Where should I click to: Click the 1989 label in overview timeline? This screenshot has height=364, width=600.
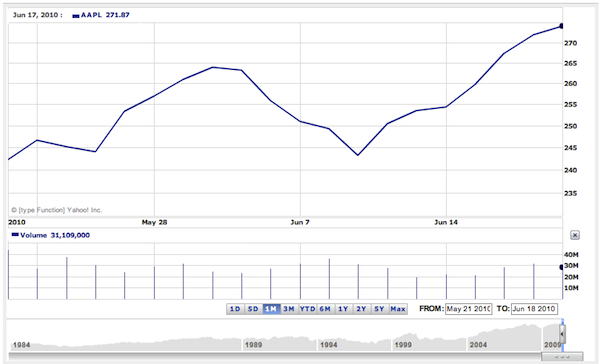(x=254, y=345)
